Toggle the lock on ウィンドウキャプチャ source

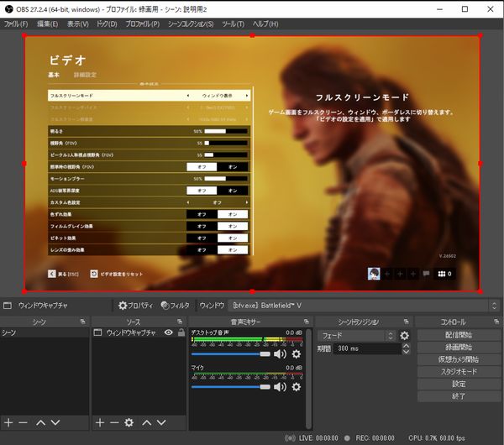click(181, 332)
